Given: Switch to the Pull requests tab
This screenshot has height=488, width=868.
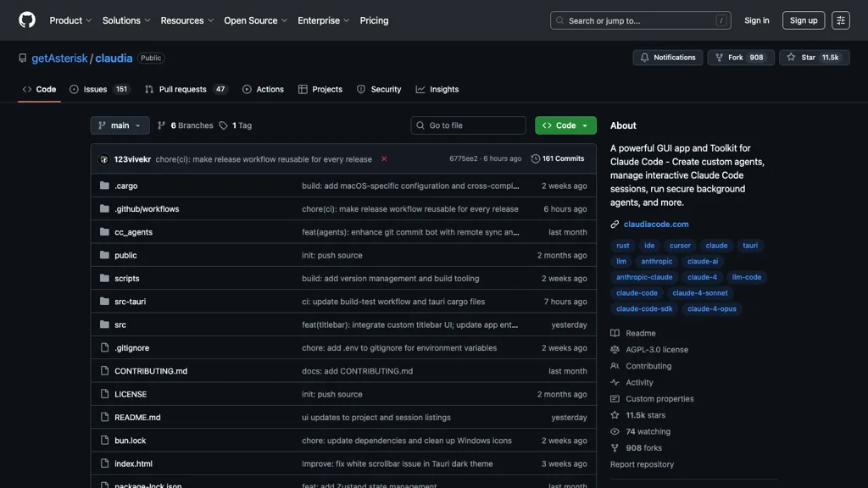Looking at the screenshot, I should (186, 90).
